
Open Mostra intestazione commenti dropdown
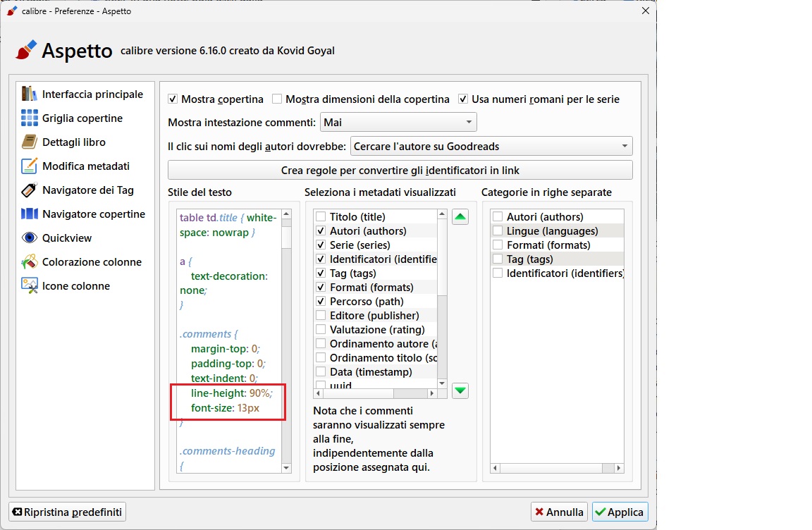click(398, 122)
